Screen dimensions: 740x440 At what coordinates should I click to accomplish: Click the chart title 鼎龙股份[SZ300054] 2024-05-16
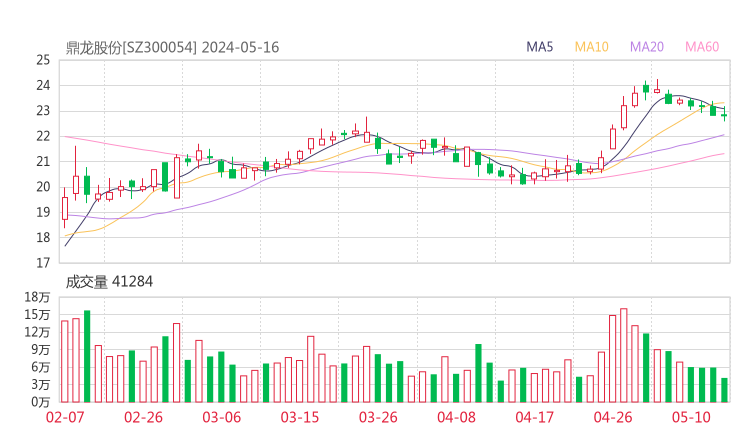[172, 47]
